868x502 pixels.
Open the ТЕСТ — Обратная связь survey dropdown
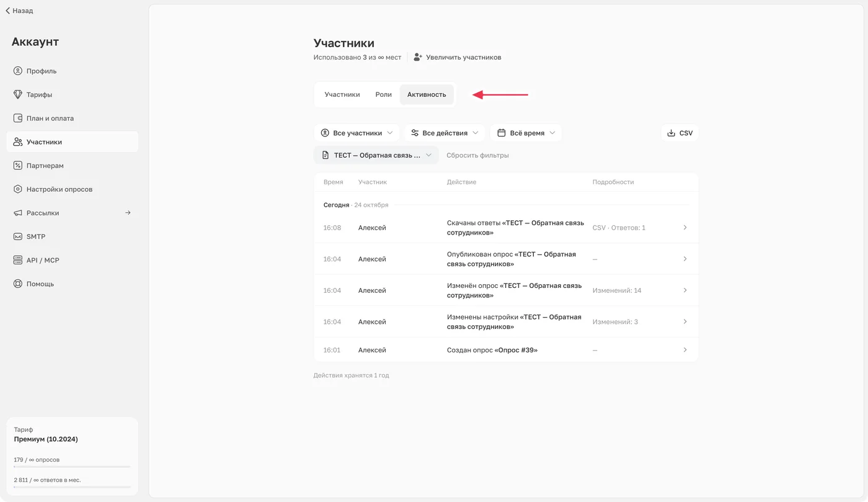pos(376,155)
